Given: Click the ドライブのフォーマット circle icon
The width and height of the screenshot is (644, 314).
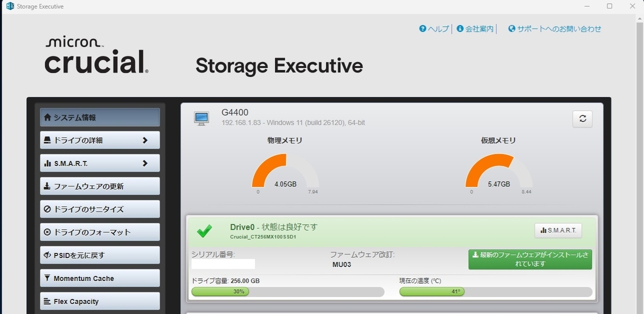Looking at the screenshot, I should click(x=48, y=232).
